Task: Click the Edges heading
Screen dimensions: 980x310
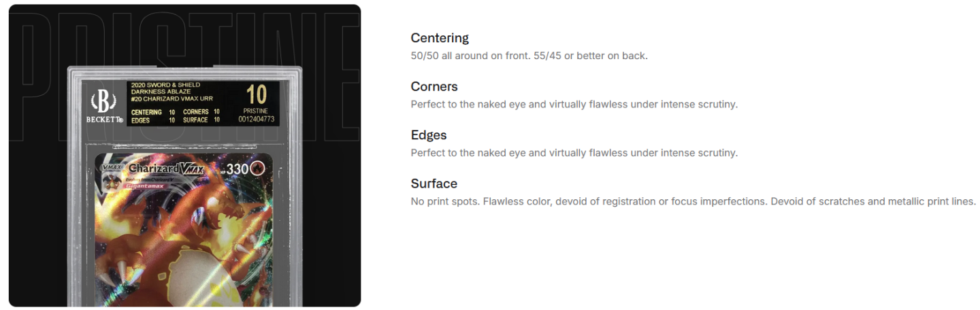Action: point(429,135)
